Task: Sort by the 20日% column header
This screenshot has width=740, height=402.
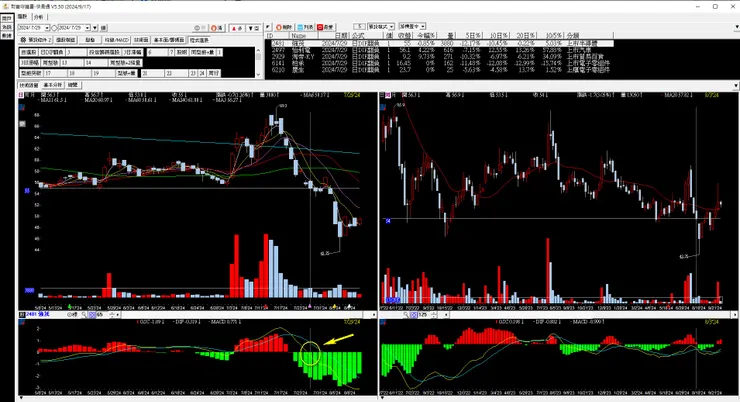Action: tap(523, 36)
